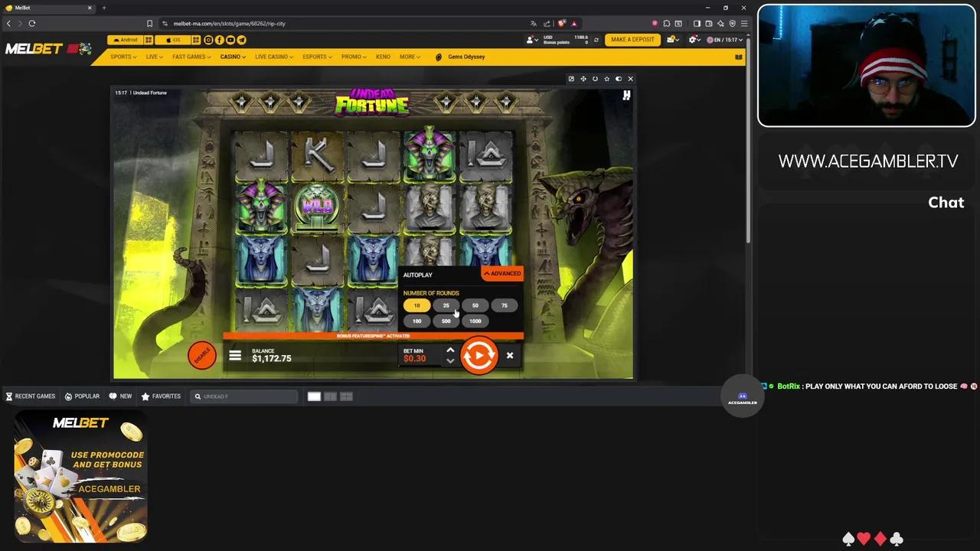Viewport: 980px width, 551px height.
Task: Click the MAKE A DEPOSIT button
Action: (632, 39)
